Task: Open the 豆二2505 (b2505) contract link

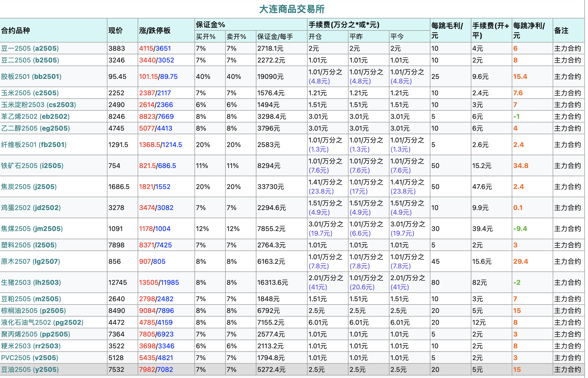Action: [30, 60]
